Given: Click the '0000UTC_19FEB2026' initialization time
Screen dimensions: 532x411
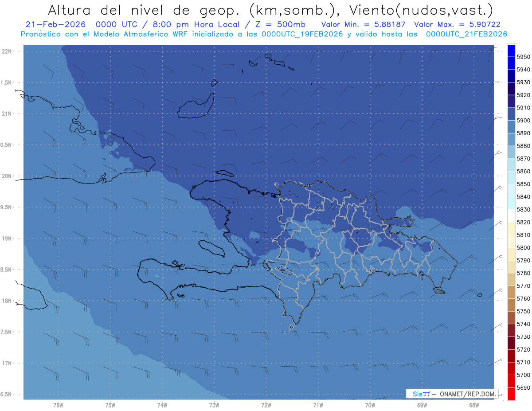Looking at the screenshot, I should pos(302,34).
